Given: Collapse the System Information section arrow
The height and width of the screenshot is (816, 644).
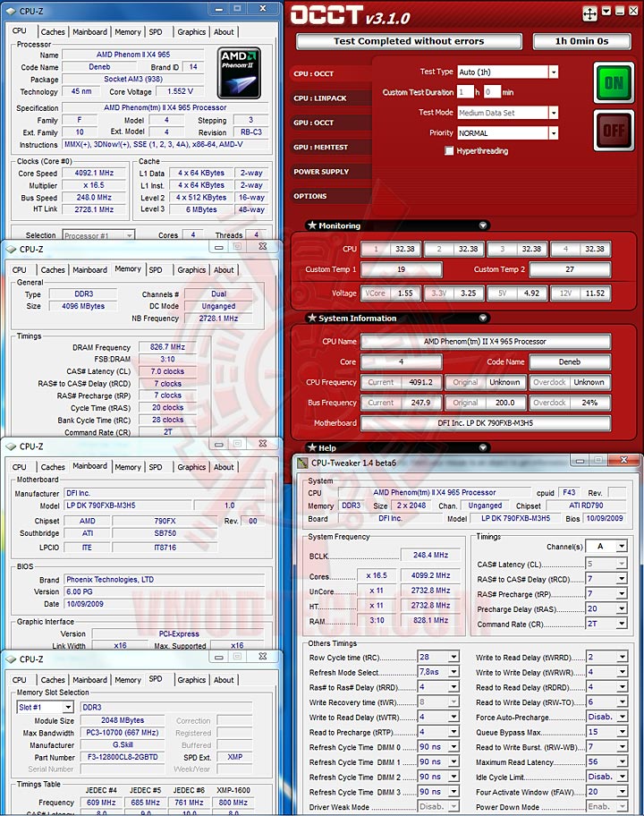Looking at the screenshot, I should (x=483, y=318).
